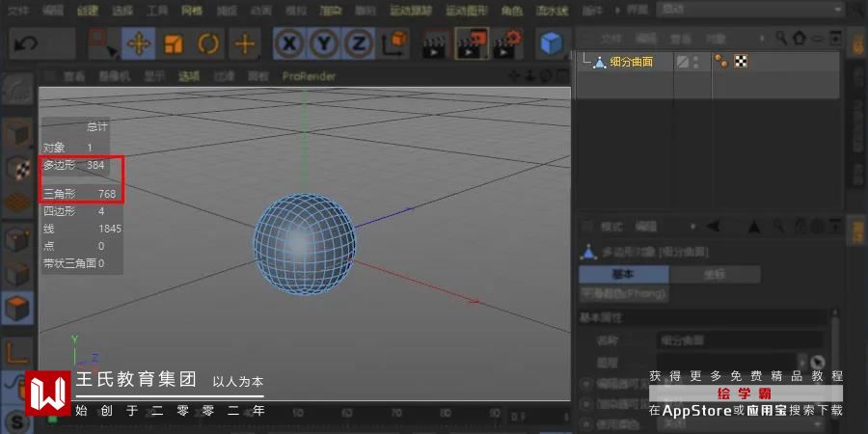Click viewport pan navigation icon
The height and width of the screenshot is (434, 868).
coord(514,75)
